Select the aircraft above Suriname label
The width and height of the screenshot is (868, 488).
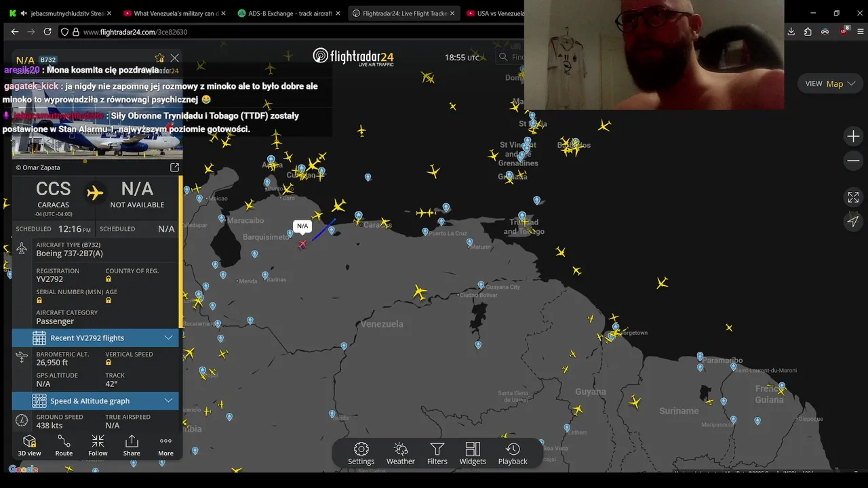pyautogui.click(x=635, y=402)
